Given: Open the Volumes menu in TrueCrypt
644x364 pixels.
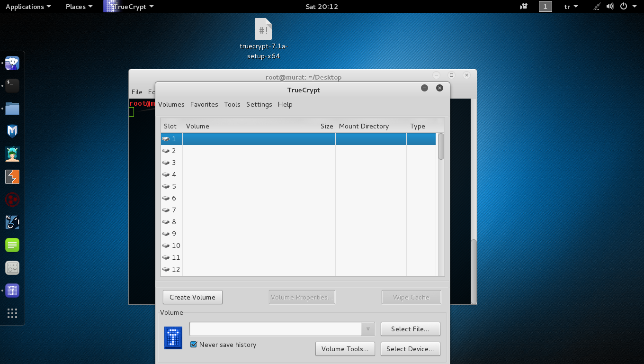Looking at the screenshot, I should [171, 104].
